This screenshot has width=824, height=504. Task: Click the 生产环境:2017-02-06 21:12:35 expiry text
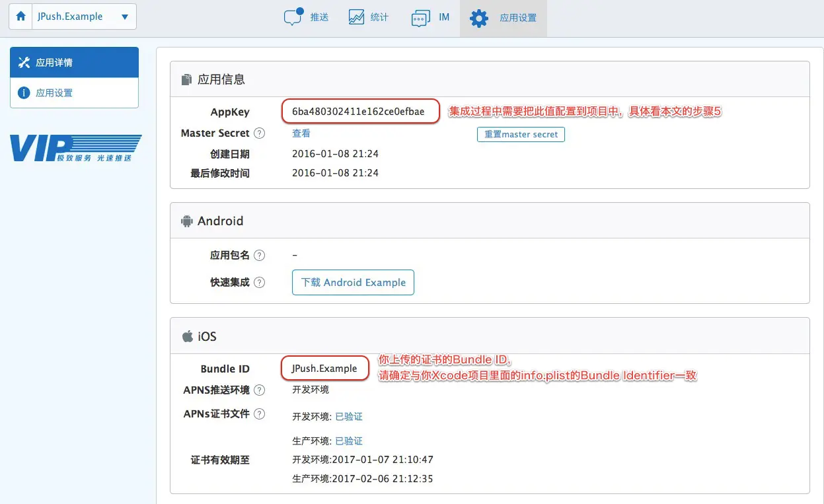tap(363, 478)
